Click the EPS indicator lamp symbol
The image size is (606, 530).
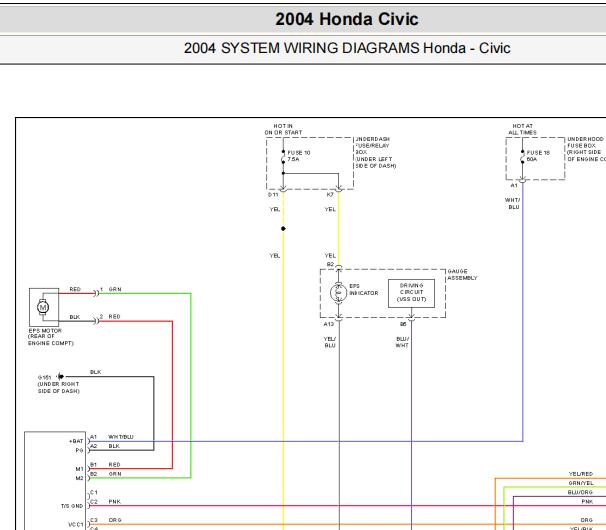coord(339,293)
